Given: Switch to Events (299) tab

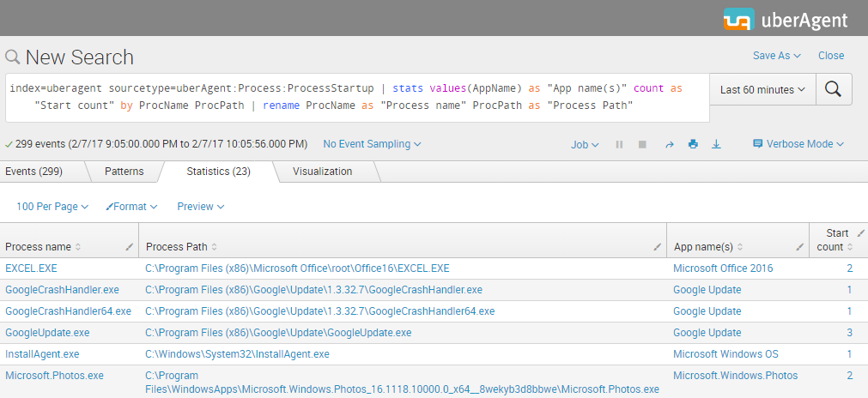Looking at the screenshot, I should click(x=33, y=172).
